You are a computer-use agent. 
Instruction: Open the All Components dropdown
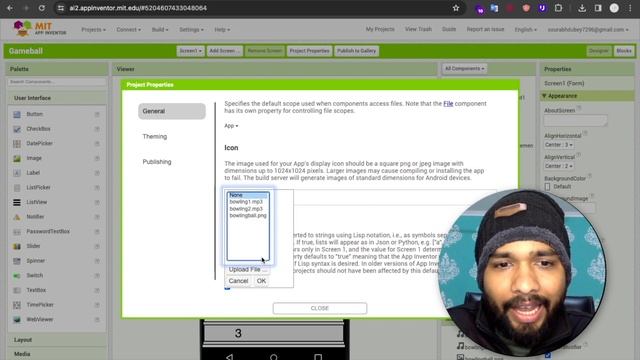[464, 69]
